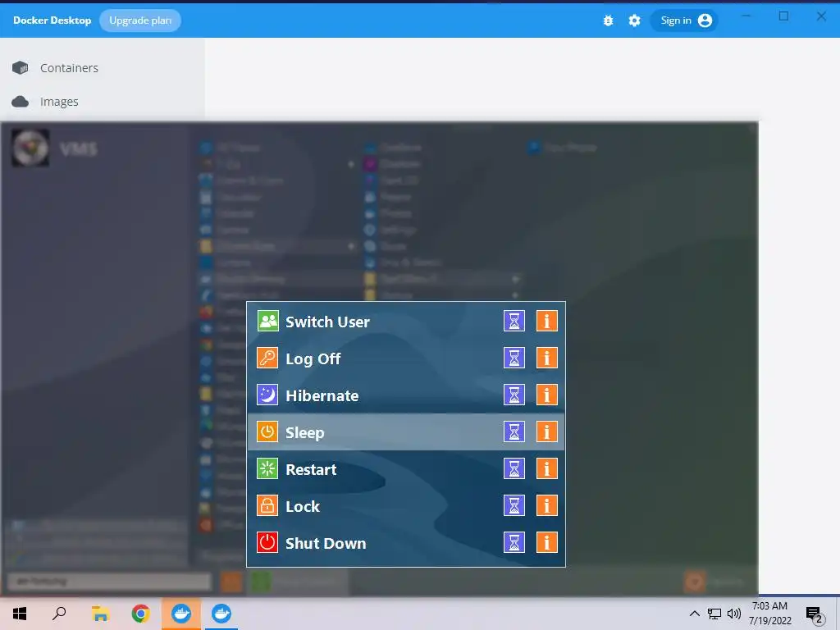The image size is (840, 630).
Task: Open the network icon in system tray
Action: 714,614
